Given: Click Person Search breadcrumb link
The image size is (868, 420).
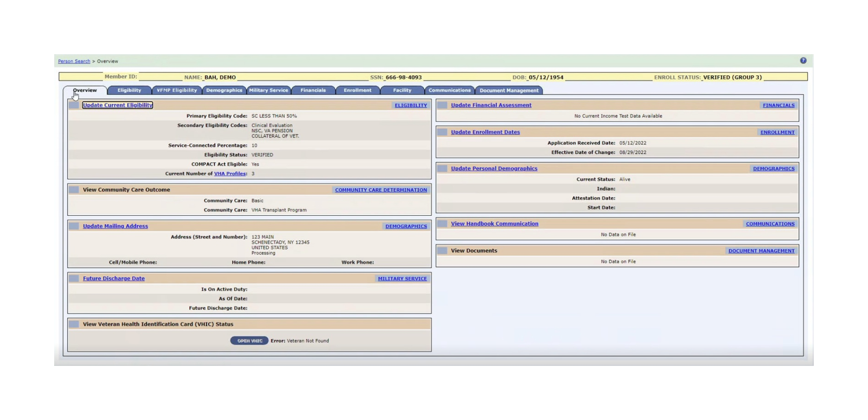Looking at the screenshot, I should (74, 61).
